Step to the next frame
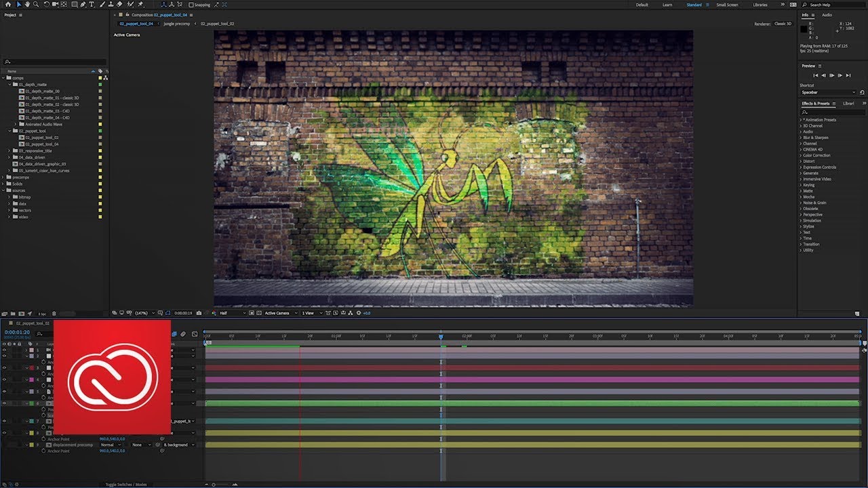 pyautogui.click(x=840, y=75)
